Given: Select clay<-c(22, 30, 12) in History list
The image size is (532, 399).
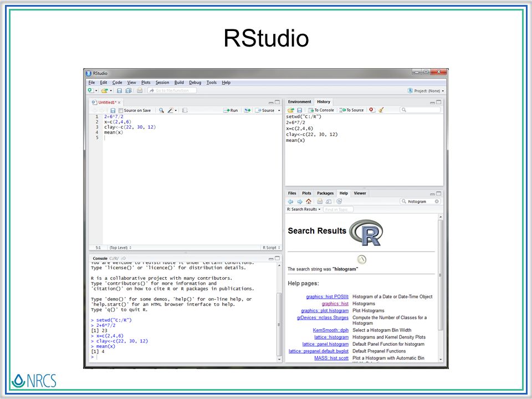Looking at the screenshot, I should pos(312,134).
